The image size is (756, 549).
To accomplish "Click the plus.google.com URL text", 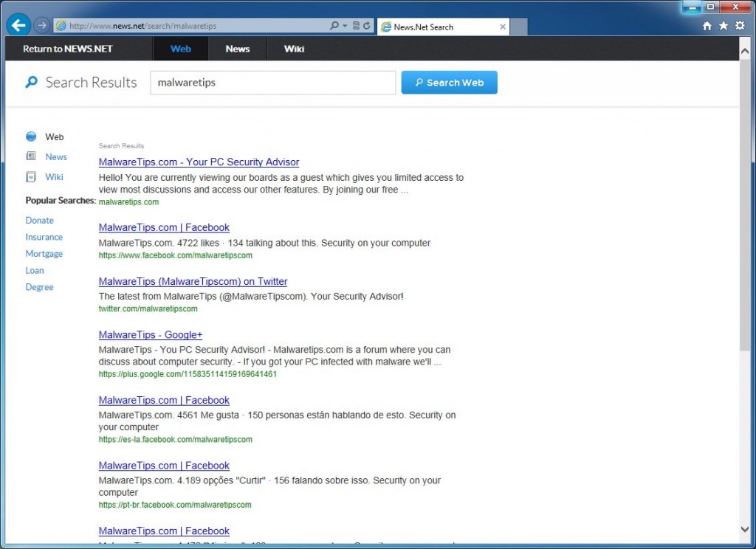I will pos(188,374).
